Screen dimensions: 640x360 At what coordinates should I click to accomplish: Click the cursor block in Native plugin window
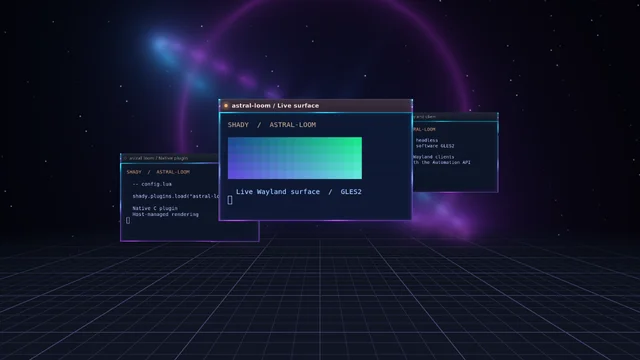128,220
